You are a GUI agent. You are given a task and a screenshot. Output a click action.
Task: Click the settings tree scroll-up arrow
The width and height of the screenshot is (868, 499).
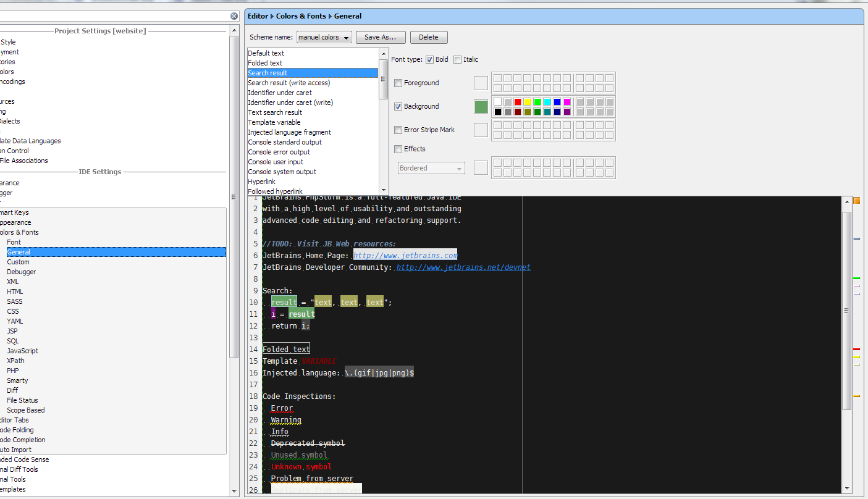point(234,30)
